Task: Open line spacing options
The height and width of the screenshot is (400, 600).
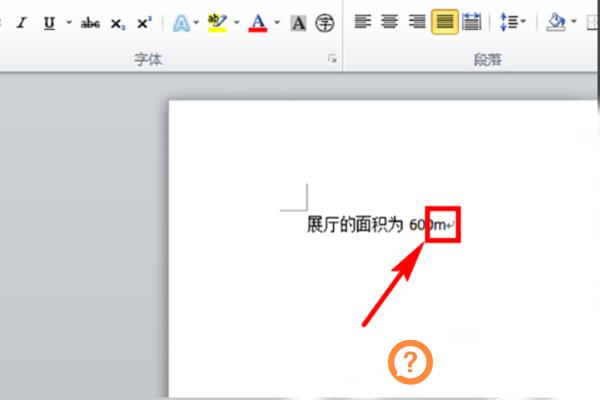Action: click(x=509, y=22)
